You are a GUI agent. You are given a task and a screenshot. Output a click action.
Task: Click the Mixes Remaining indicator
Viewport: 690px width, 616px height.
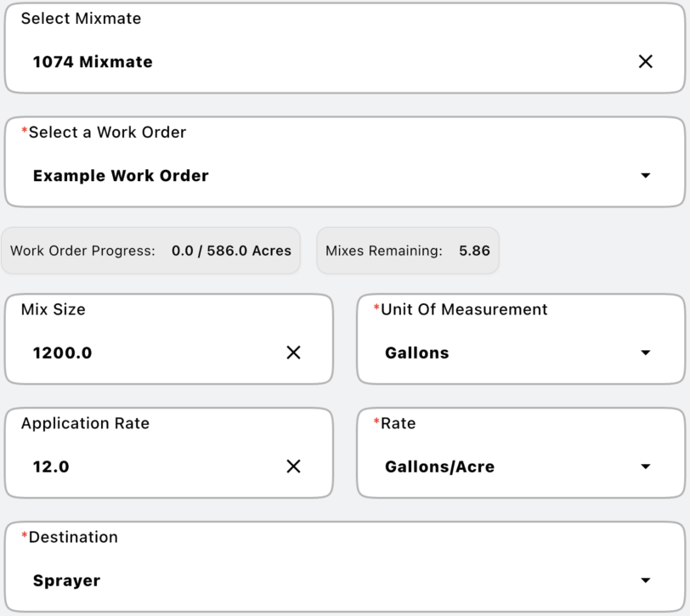pos(408,251)
